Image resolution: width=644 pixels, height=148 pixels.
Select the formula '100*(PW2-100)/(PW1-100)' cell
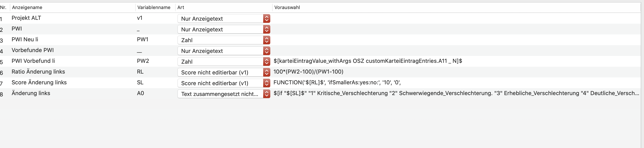(x=308, y=72)
